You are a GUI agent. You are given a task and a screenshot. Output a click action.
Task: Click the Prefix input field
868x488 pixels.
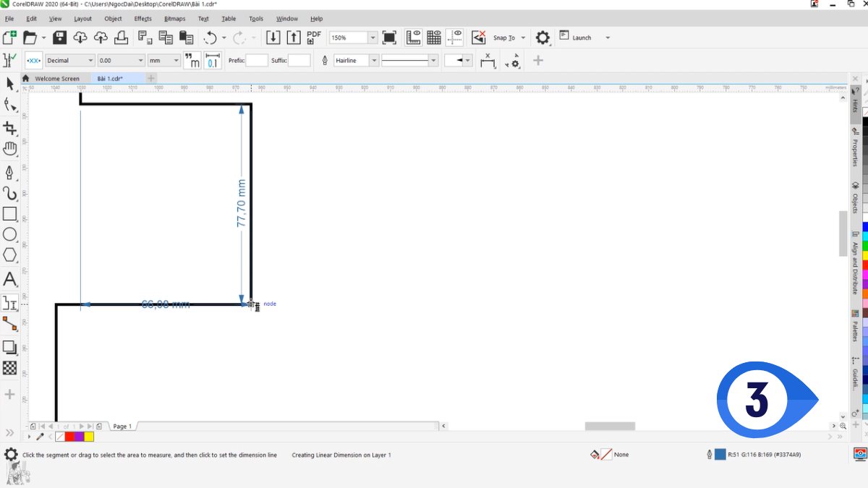(x=257, y=61)
